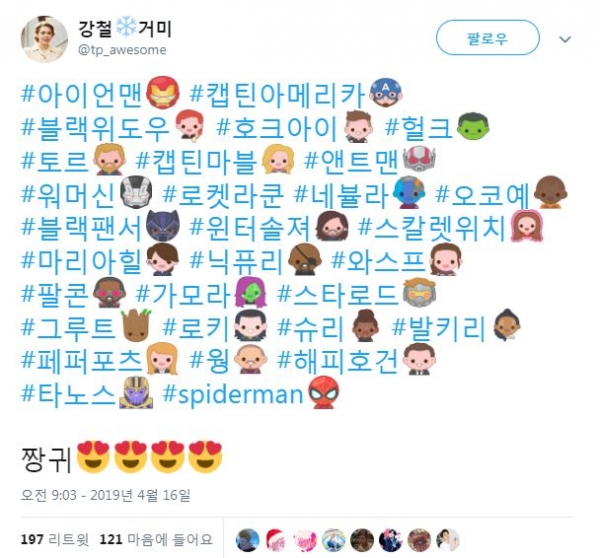
Task: Open the #아이언맨 hashtag link
Action: [x=82, y=93]
